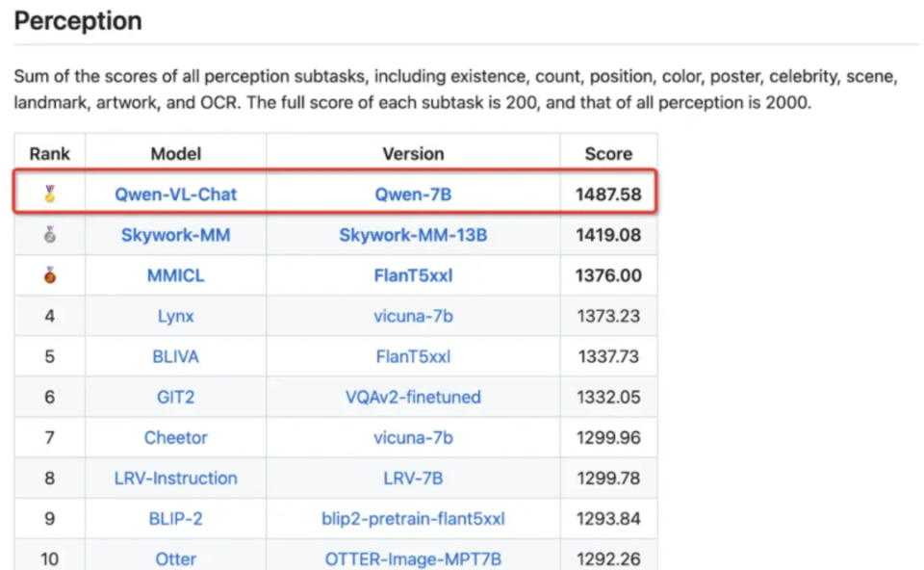Visit the Cheetor model link
The height and width of the screenshot is (570, 924).
(x=175, y=437)
